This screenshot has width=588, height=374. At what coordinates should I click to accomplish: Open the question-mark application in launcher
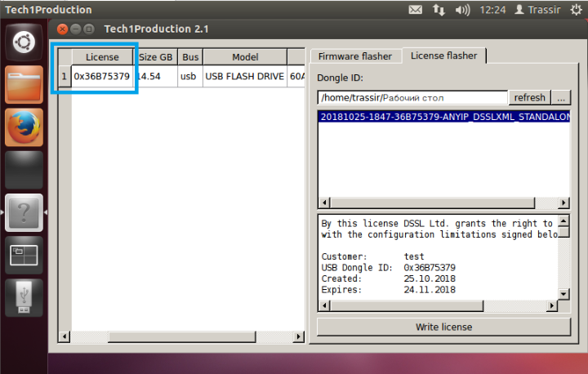click(24, 212)
